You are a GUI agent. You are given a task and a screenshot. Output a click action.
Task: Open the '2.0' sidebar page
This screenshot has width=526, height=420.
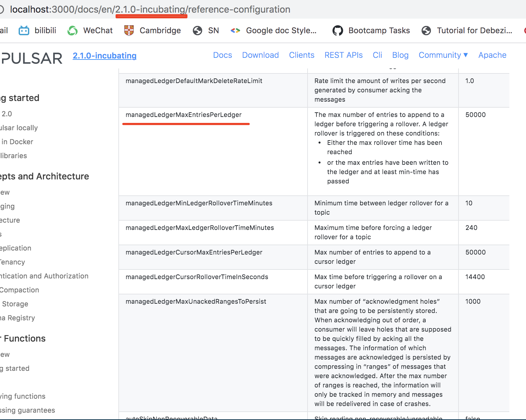pyautogui.click(x=7, y=114)
